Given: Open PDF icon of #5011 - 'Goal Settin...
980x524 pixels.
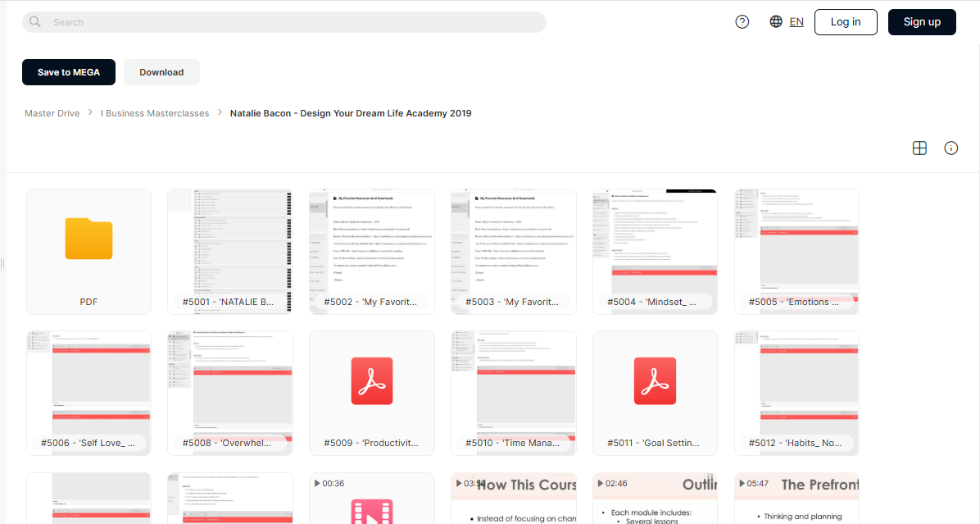Looking at the screenshot, I should tap(655, 380).
